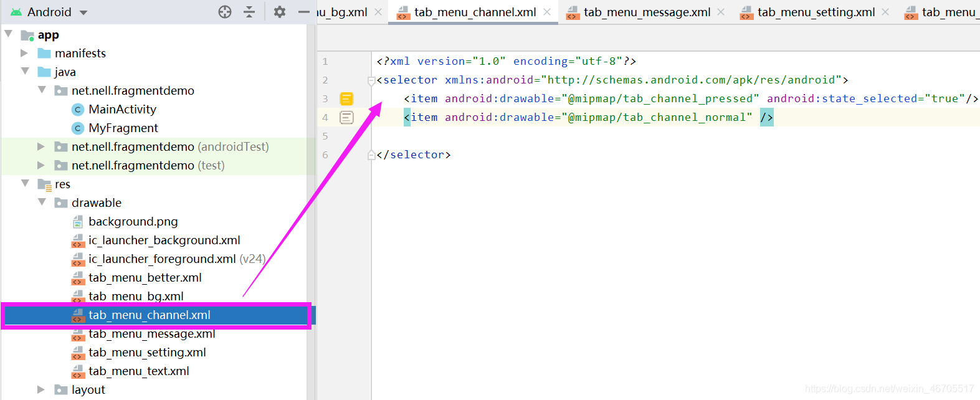Click the manifests folder icon
Viewport: 980px width, 400px height.
pos(44,53)
